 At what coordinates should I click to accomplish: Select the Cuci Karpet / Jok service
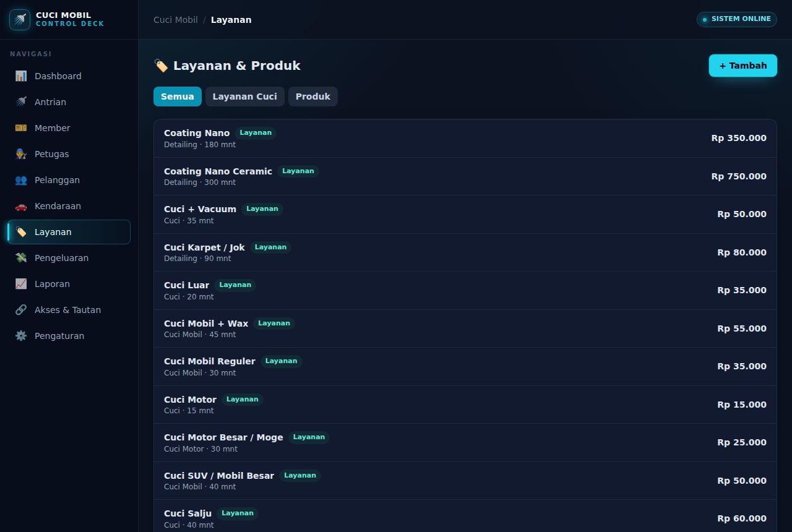coord(465,252)
